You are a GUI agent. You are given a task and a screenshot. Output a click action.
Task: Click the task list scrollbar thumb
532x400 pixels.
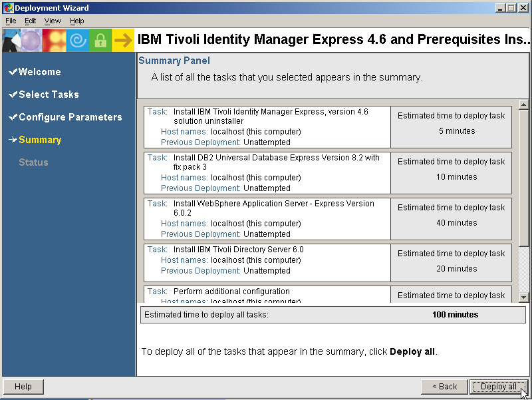(523, 178)
